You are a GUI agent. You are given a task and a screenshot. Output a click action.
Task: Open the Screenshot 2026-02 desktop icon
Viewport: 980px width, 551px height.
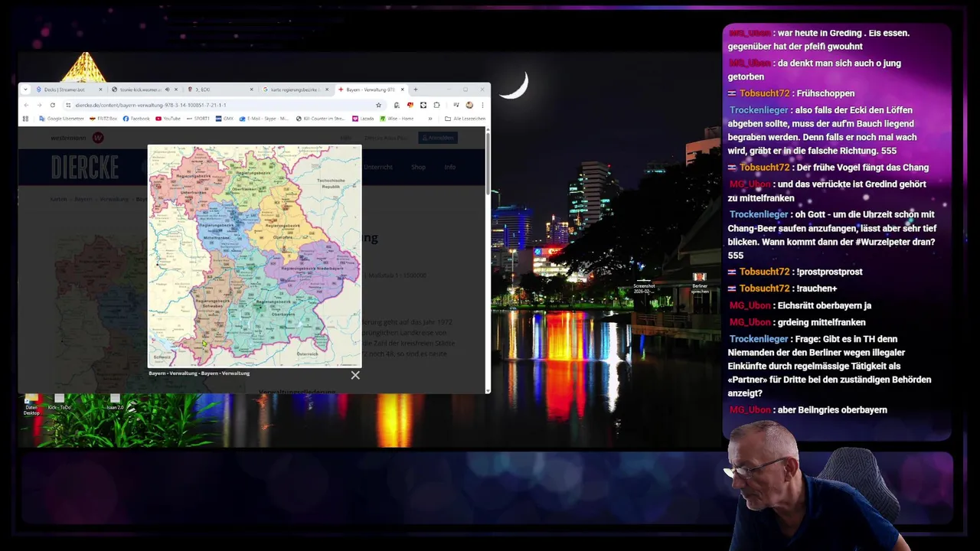coord(644,284)
